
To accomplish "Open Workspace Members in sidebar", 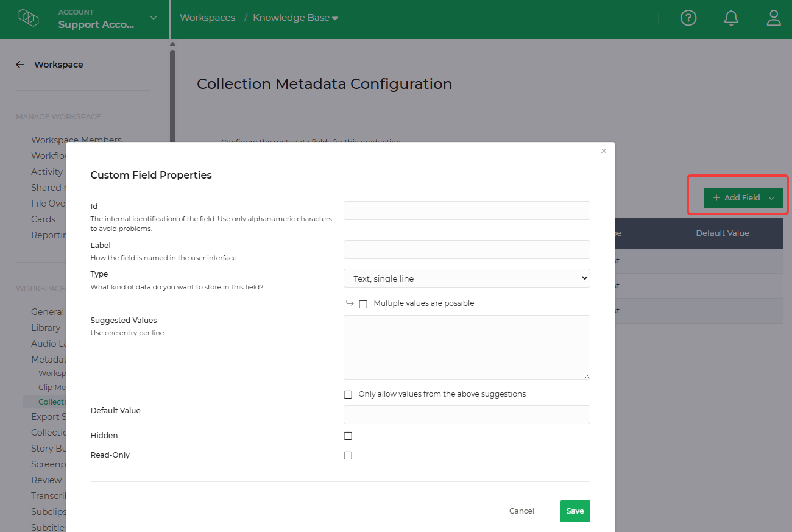I will point(76,140).
